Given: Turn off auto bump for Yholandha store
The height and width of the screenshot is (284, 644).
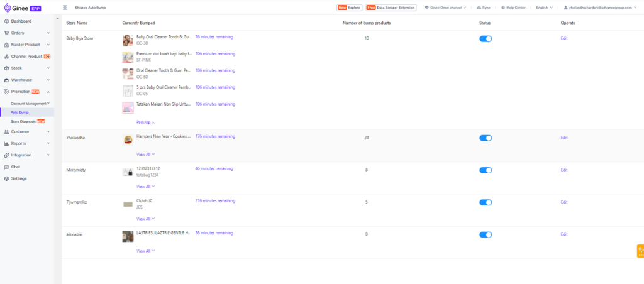Looking at the screenshot, I should click(x=486, y=138).
